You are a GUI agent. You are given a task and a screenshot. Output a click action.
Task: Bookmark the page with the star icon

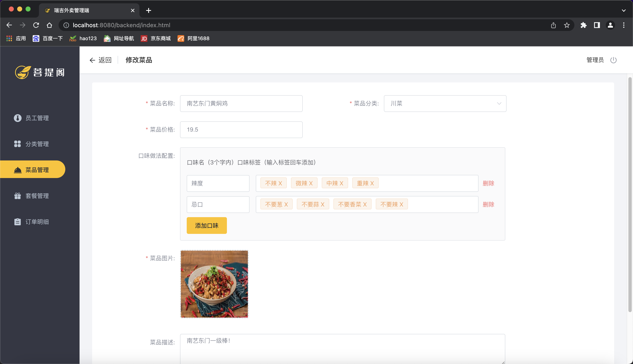(x=567, y=25)
